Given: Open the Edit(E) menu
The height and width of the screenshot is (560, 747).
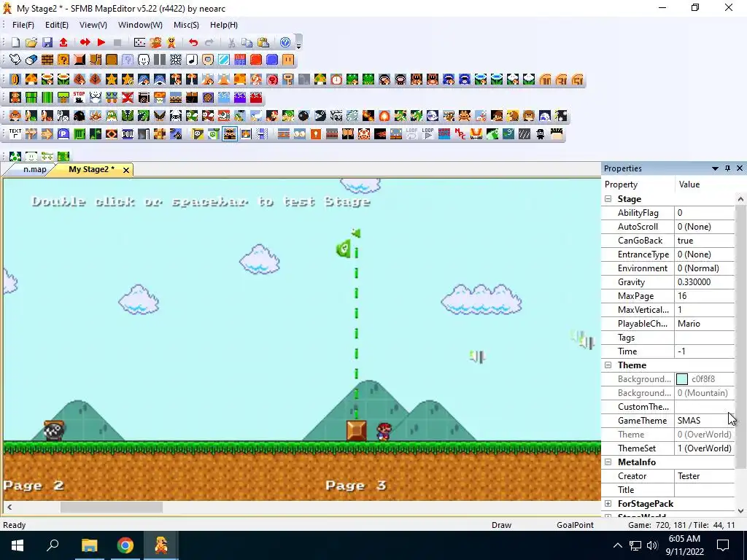Looking at the screenshot, I should [x=57, y=25].
